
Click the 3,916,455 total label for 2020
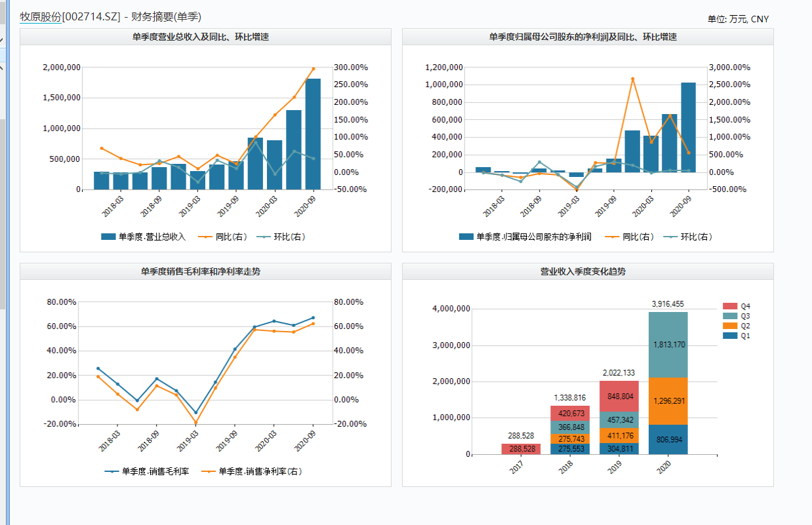pyautogui.click(x=668, y=304)
